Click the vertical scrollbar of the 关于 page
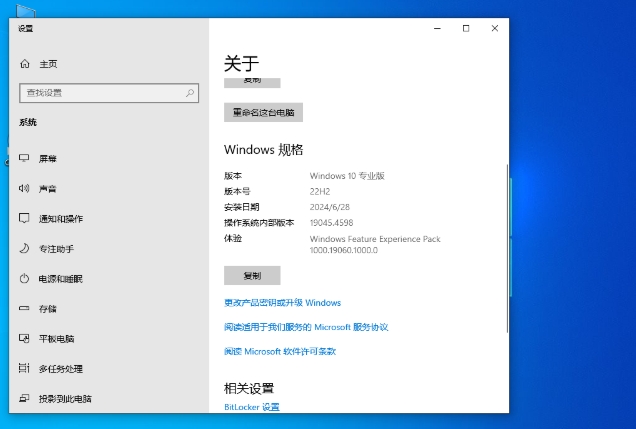This screenshot has height=429, width=636. coord(505,250)
